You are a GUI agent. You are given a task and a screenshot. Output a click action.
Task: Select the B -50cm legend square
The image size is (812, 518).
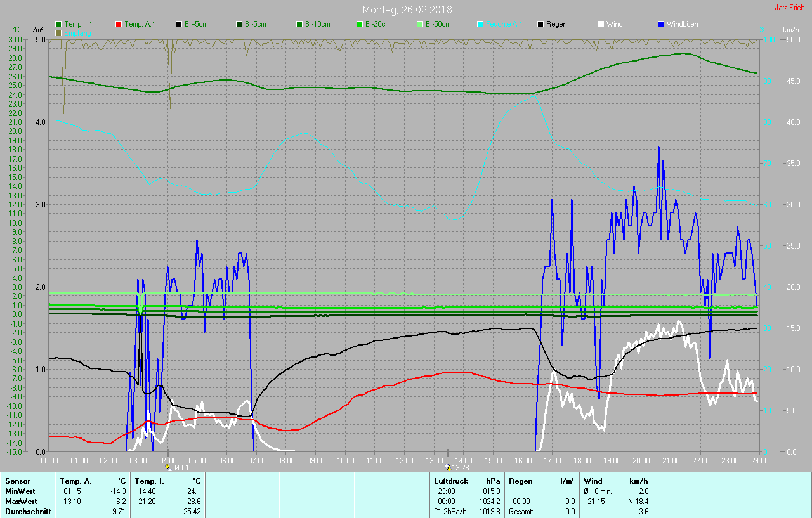[419, 24]
